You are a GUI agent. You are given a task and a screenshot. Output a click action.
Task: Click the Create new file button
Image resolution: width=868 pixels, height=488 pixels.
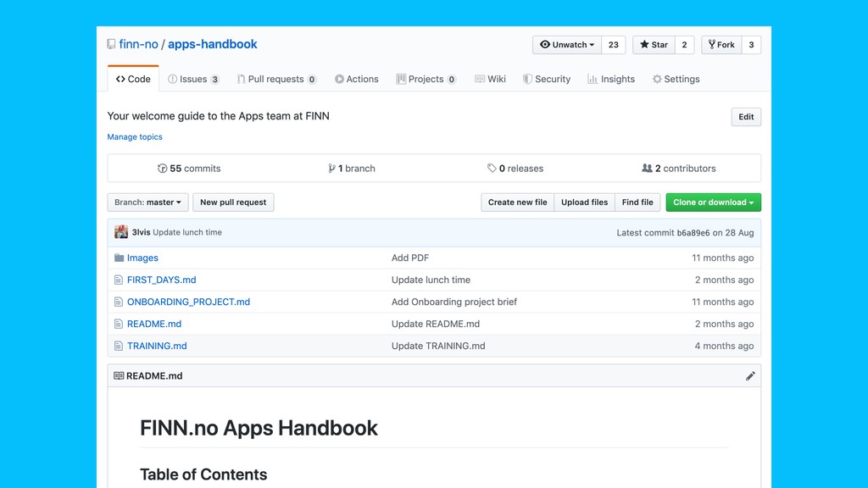coord(518,202)
